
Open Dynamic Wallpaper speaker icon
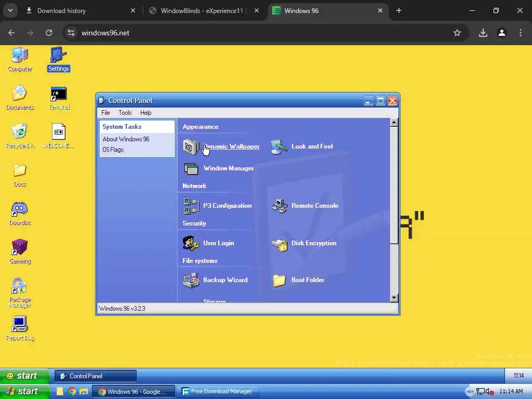pyautogui.click(x=191, y=147)
